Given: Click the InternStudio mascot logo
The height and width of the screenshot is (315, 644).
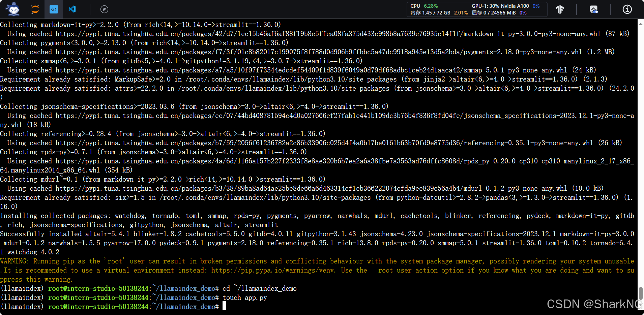Looking at the screenshot, I should click(12, 9).
